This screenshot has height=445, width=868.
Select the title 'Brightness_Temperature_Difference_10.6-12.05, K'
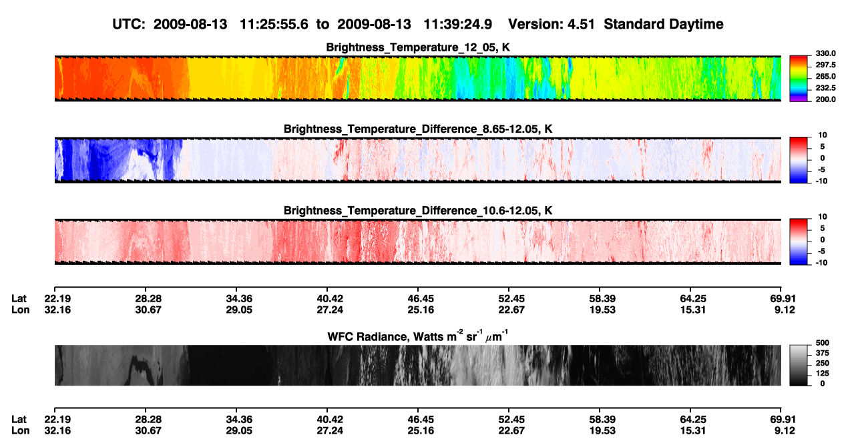point(418,211)
